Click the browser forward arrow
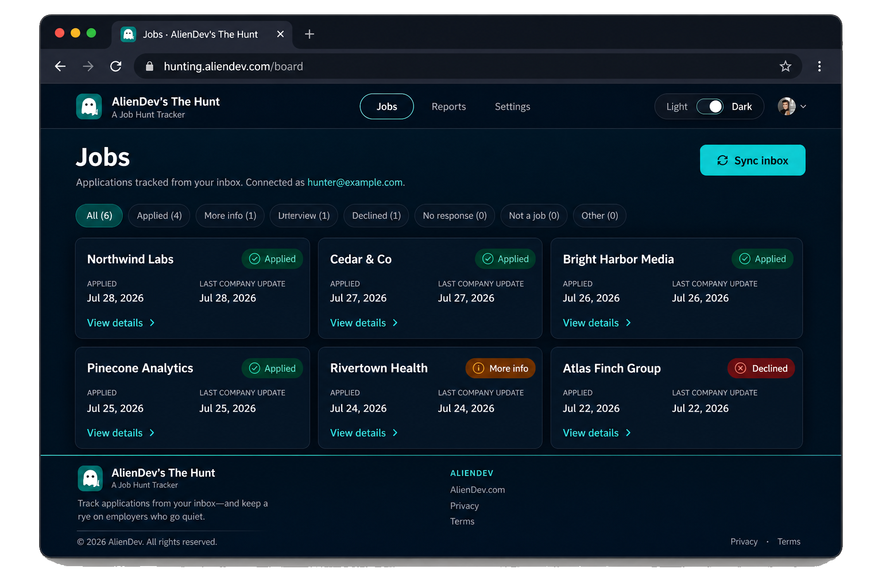882x588 pixels. click(x=88, y=67)
